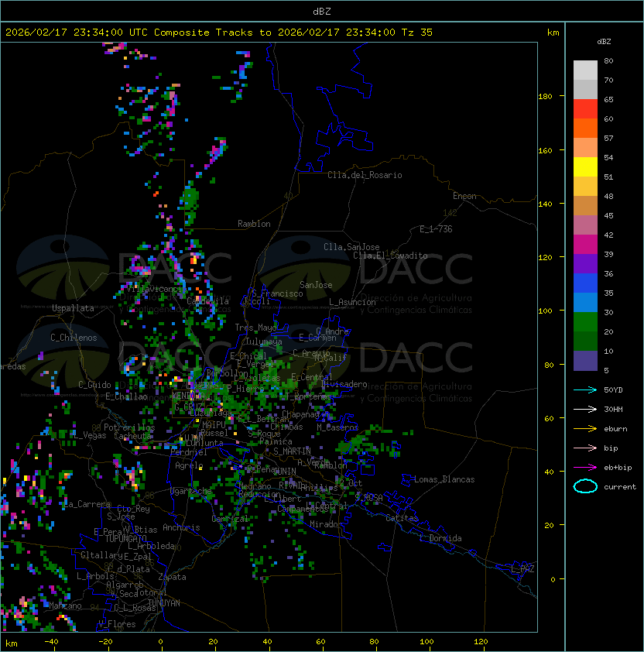Screen dimensions: 644x652
Task: Select the Clla.El_Cavadito place label
Action: [390, 256]
